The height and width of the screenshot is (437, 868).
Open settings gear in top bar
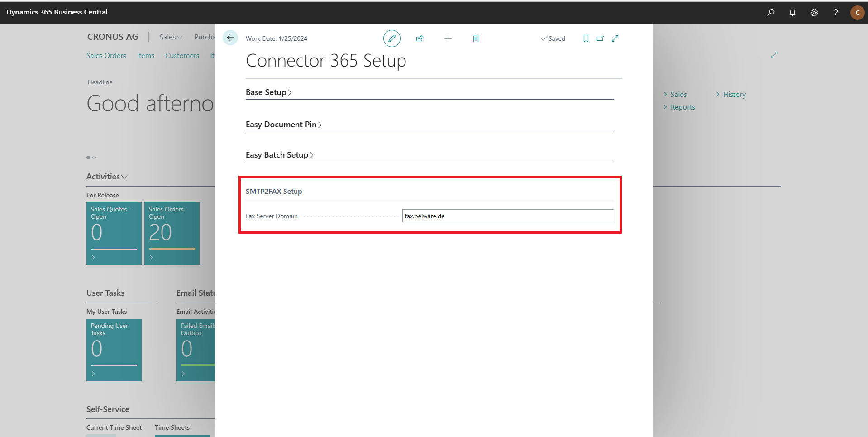tap(814, 12)
